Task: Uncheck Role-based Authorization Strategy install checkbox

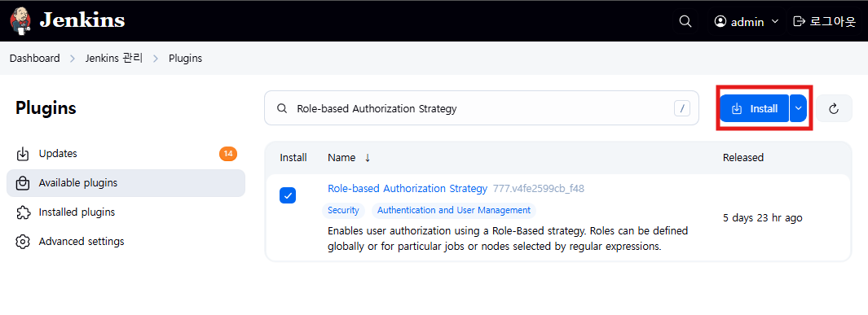Action: 288,195
